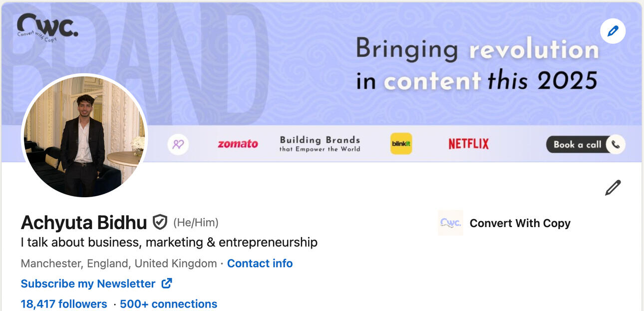Screen dimensions: 644x311
Task: Click the purple heart icon in banner
Action: point(178,144)
